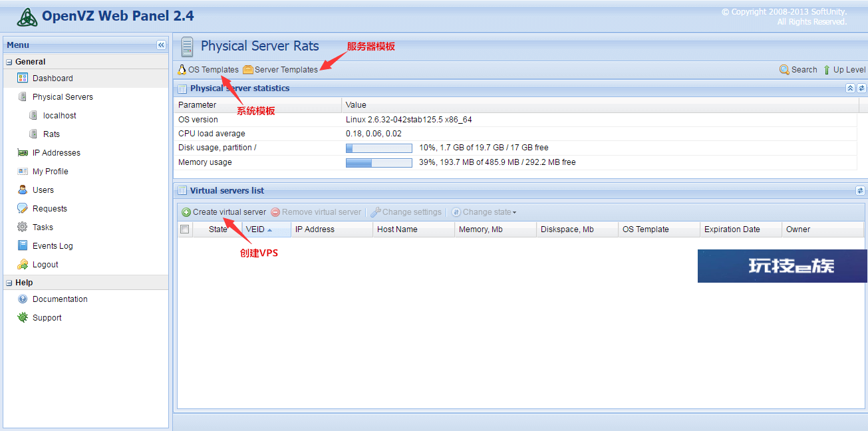Screen dimensions: 868x431
Task: Click the Tasks gear icon
Action: (23, 227)
